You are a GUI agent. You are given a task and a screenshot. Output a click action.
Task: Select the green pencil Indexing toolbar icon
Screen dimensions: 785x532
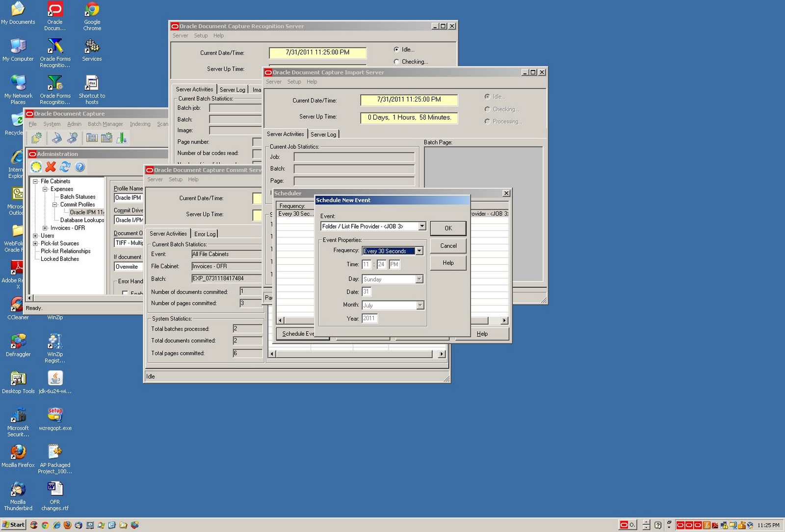[x=121, y=138]
